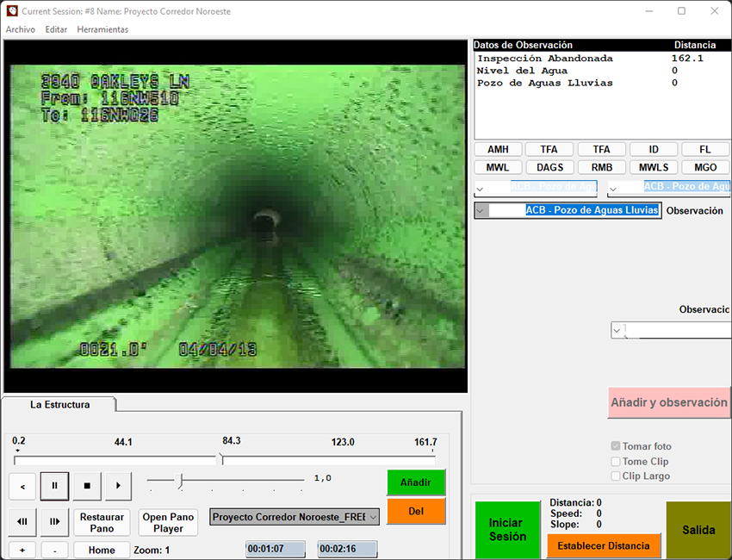Click the reverse play arrow button
This screenshot has height=560, width=732.
click(x=22, y=487)
